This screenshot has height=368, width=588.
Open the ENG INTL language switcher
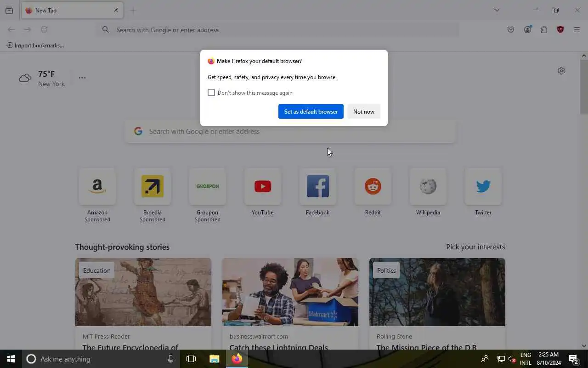coord(526,359)
